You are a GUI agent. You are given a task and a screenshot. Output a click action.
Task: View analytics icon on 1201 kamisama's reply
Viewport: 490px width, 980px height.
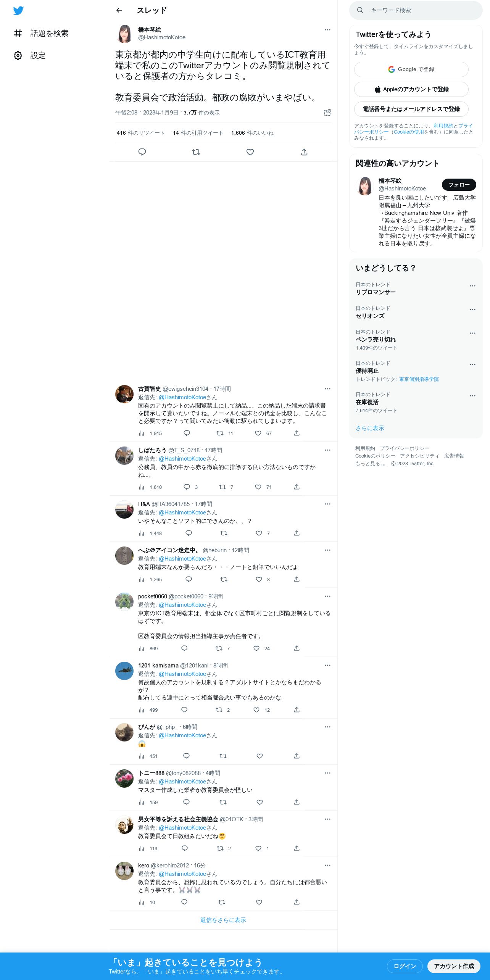[142, 710]
